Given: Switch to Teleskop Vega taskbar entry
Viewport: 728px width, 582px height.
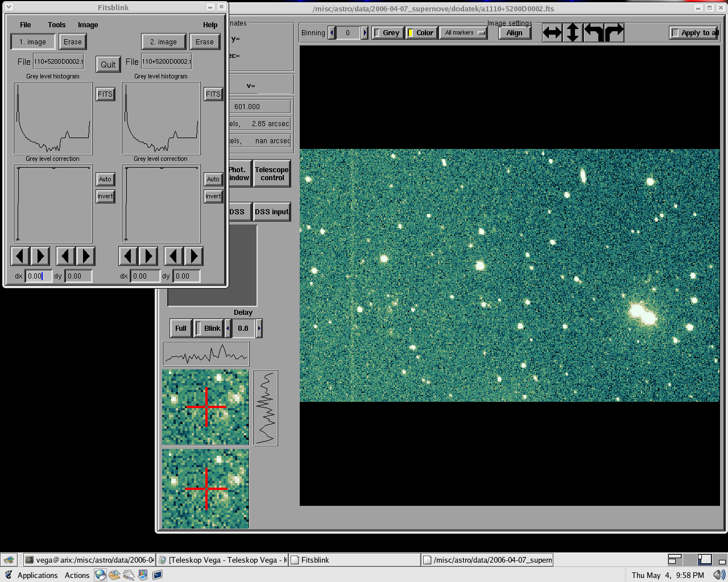Looking at the screenshot, I should (222, 560).
